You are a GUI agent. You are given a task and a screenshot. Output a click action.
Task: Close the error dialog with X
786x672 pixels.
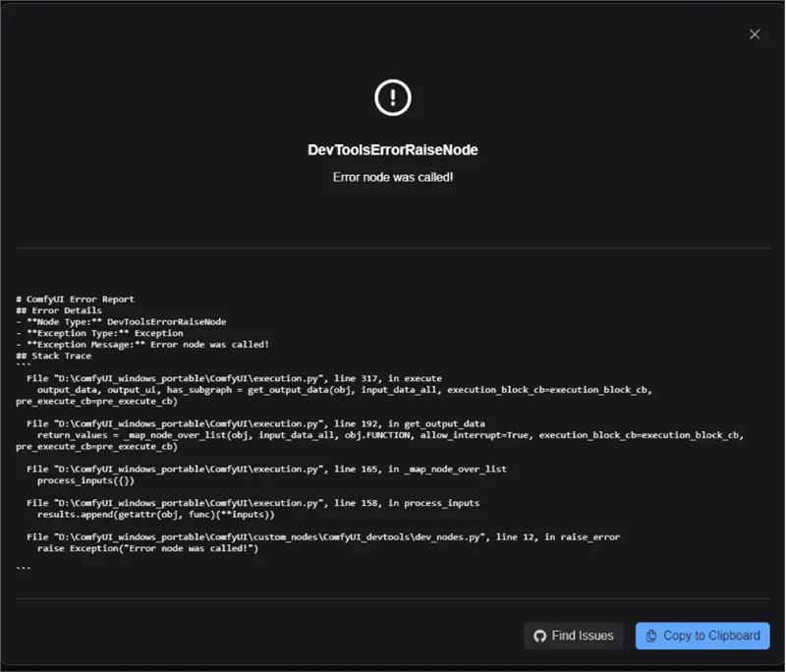pyautogui.click(x=755, y=34)
